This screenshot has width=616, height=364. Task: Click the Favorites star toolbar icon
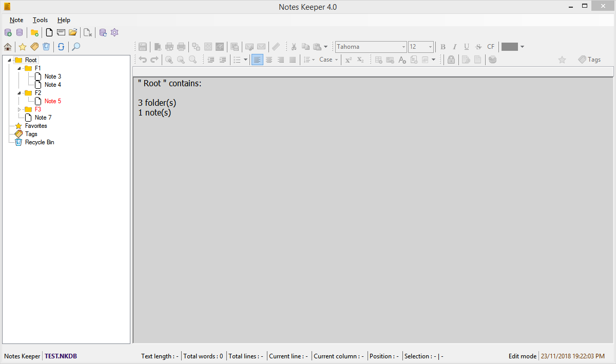tap(23, 47)
